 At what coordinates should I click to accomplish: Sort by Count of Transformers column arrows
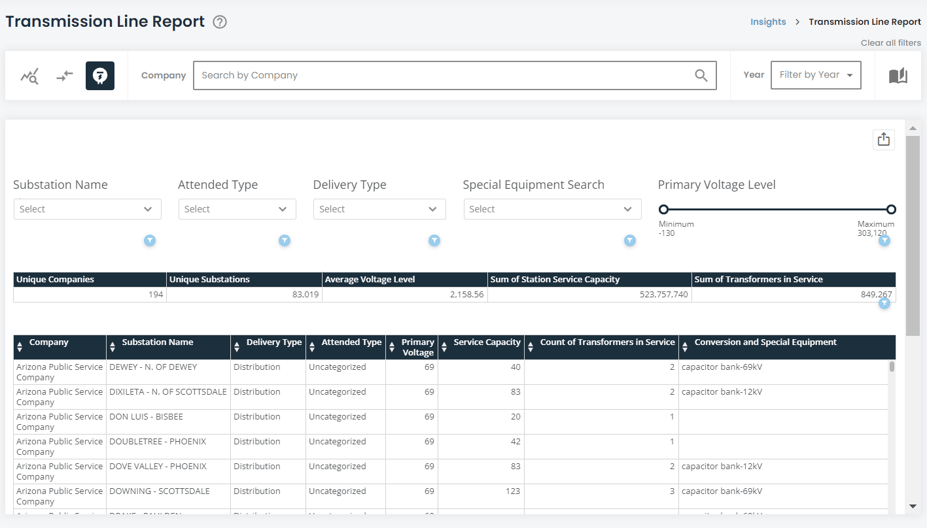(x=530, y=348)
